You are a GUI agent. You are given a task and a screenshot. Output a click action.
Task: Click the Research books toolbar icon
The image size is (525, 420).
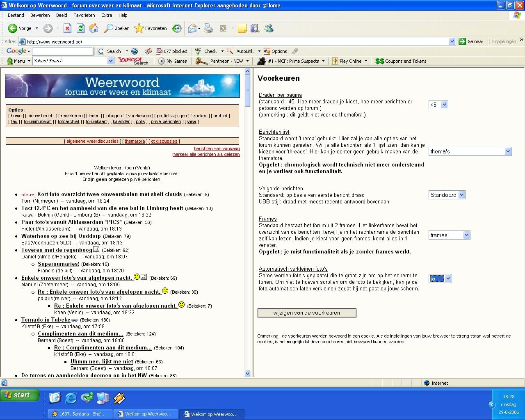[x=255, y=28]
